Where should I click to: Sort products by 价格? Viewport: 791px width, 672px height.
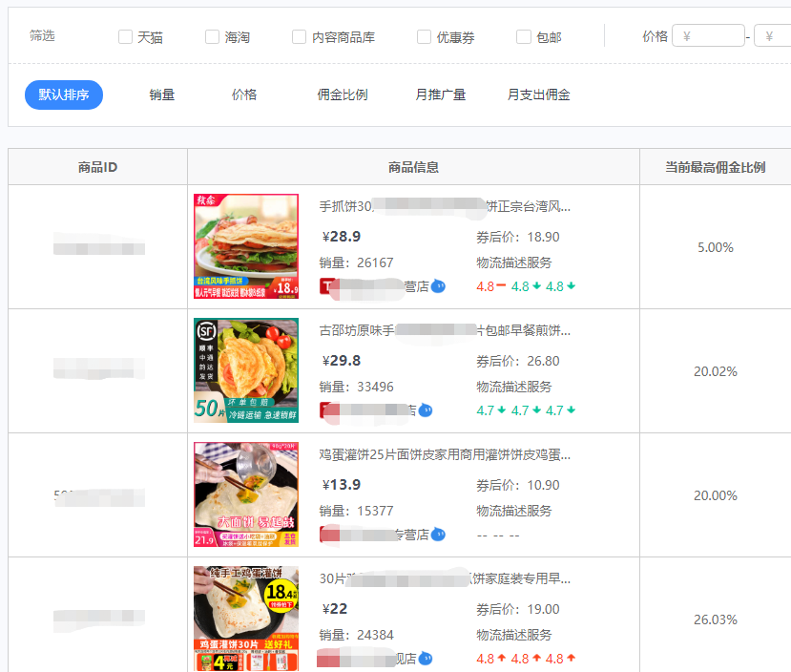pyautogui.click(x=244, y=94)
